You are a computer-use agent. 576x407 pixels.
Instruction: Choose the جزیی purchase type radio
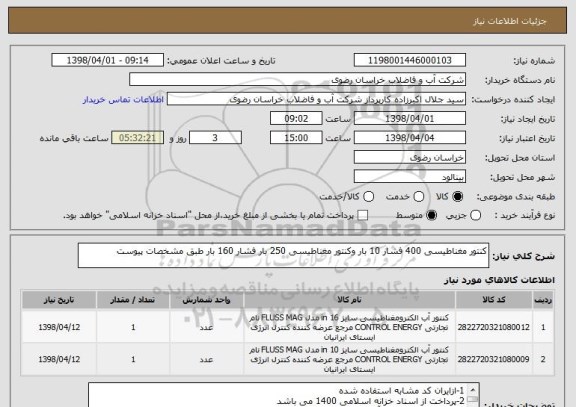coord(475,215)
